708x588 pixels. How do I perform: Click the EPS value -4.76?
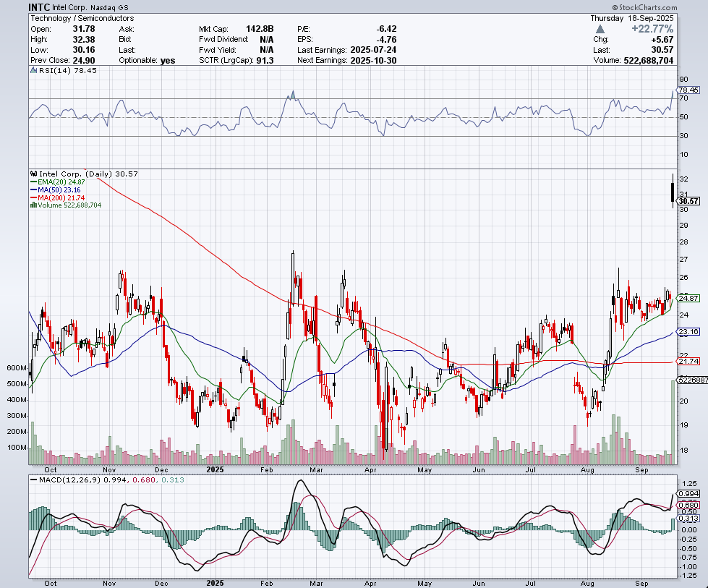tap(386, 39)
